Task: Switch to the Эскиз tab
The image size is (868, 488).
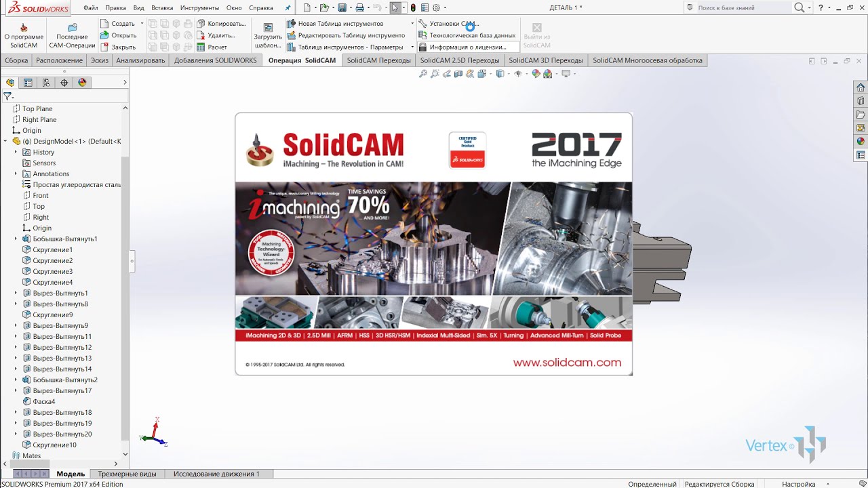Action: pos(100,60)
